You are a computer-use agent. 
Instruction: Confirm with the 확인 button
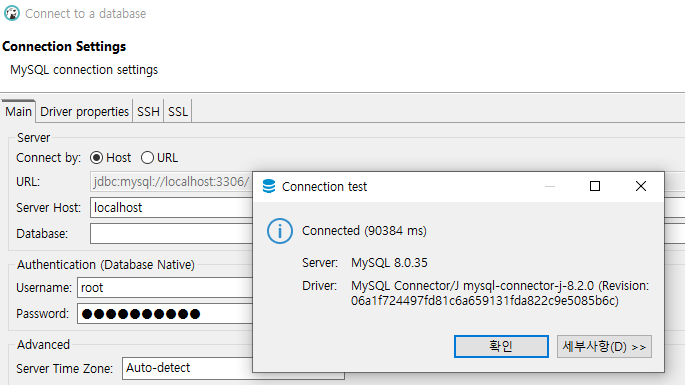click(x=501, y=347)
